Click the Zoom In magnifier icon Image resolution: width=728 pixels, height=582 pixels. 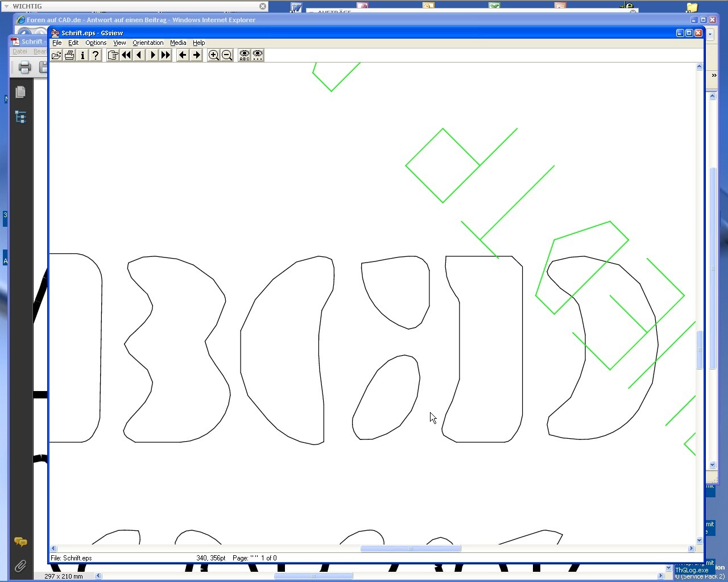pyautogui.click(x=213, y=55)
